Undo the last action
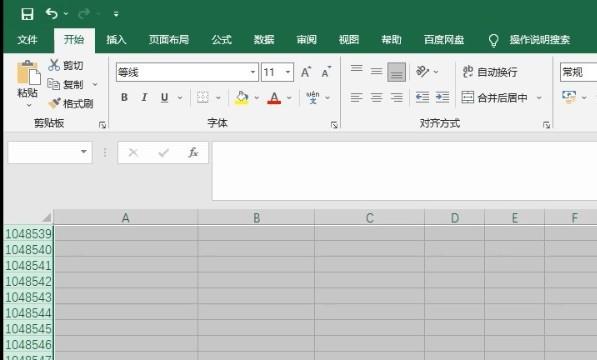The width and height of the screenshot is (597, 360). click(51, 14)
